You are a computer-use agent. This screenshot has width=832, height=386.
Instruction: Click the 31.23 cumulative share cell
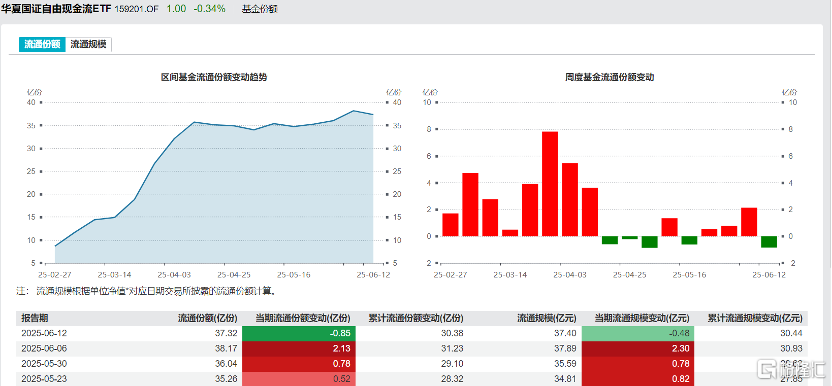click(452, 348)
